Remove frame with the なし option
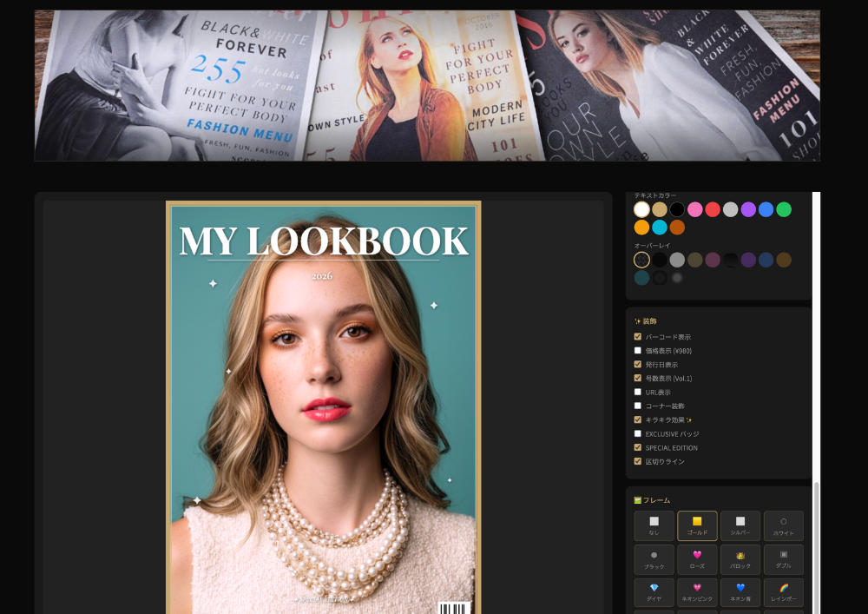 (x=654, y=525)
